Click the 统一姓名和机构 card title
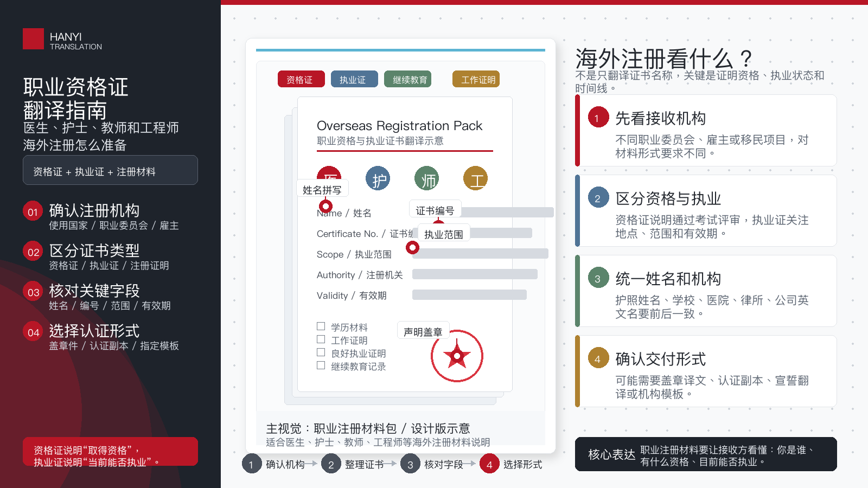 click(668, 279)
